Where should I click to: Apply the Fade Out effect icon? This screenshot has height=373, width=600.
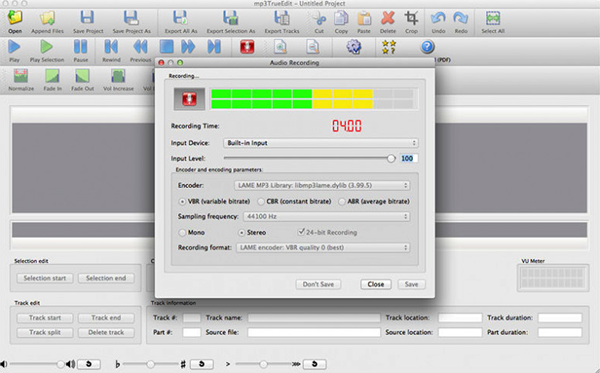coord(82,76)
